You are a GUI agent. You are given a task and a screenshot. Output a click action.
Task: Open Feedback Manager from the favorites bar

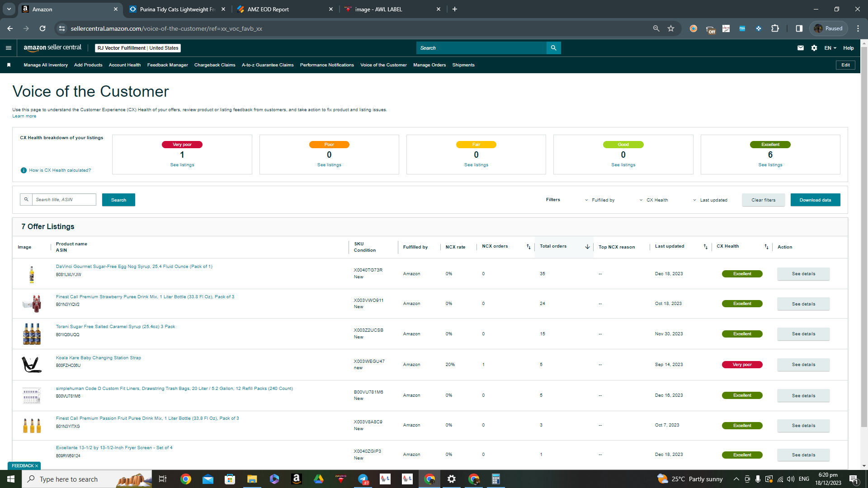click(x=167, y=65)
